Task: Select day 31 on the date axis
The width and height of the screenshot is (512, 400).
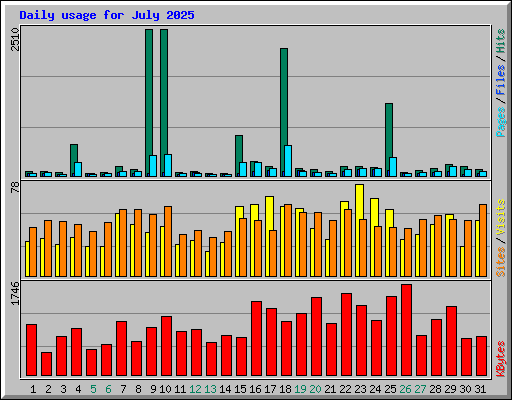Action: pyautogui.click(x=480, y=389)
